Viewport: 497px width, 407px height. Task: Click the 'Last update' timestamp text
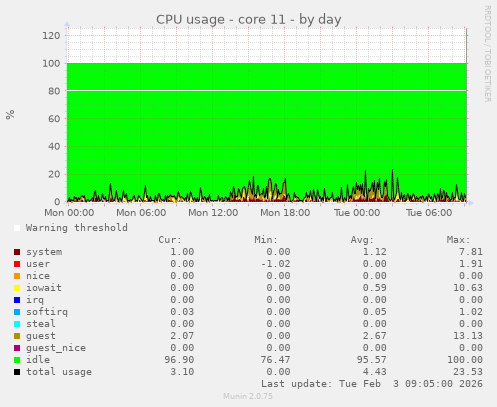[372, 384]
